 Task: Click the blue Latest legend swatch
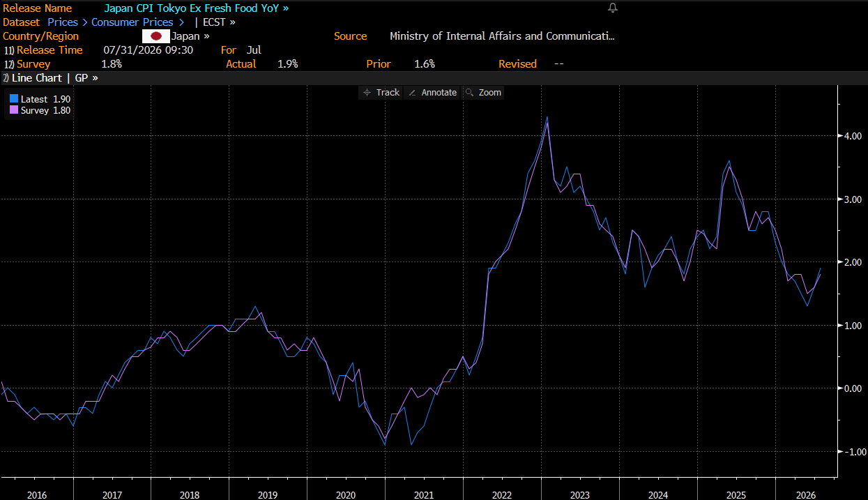coord(13,99)
